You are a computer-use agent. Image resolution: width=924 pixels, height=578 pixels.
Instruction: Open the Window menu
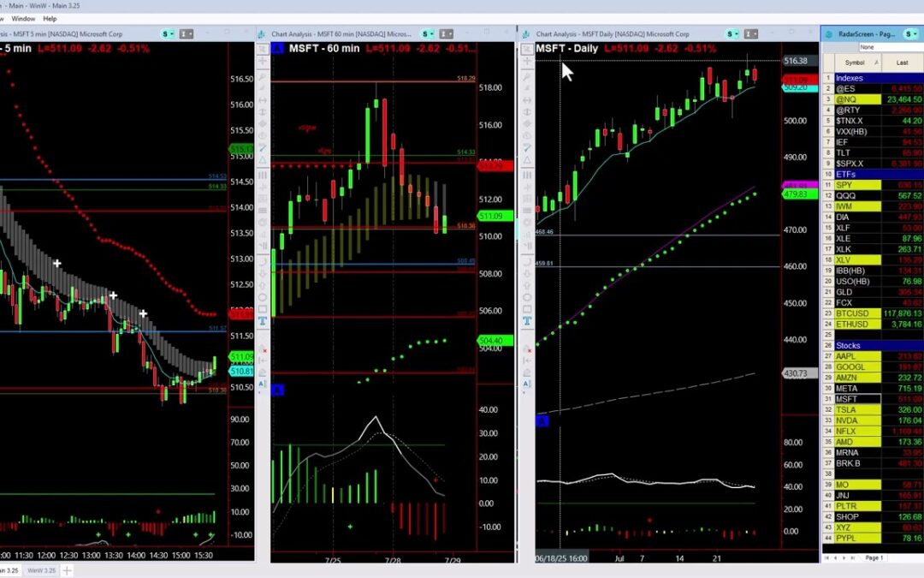(23, 18)
